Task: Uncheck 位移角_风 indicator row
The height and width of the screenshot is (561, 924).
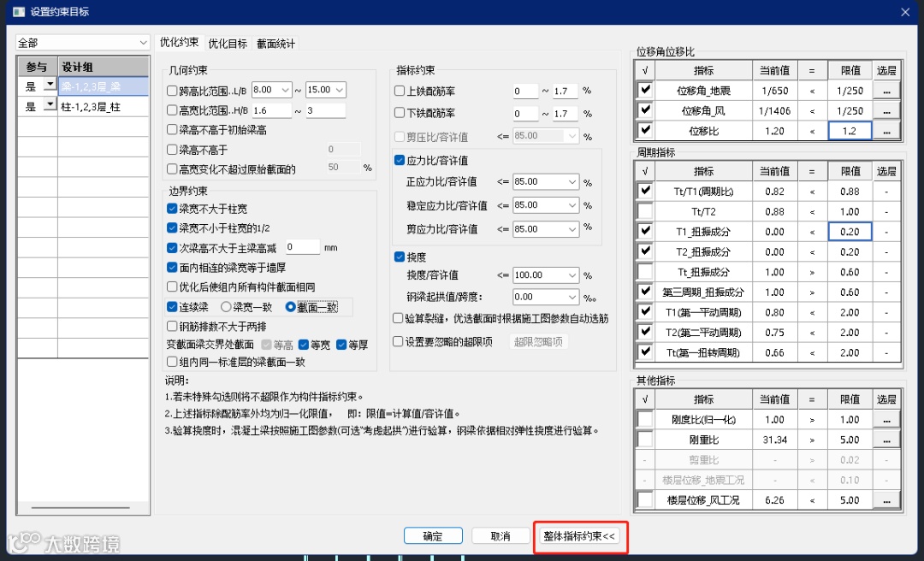Action: click(645, 110)
